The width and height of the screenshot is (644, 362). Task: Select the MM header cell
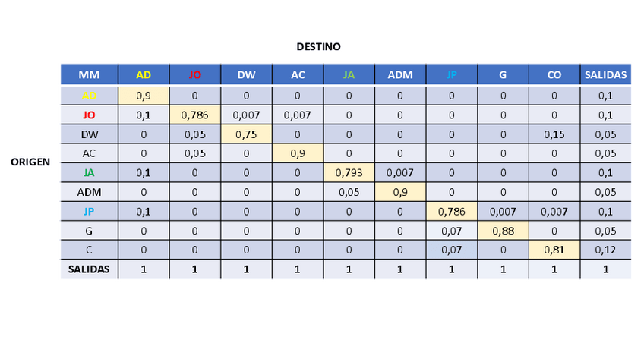90,74
